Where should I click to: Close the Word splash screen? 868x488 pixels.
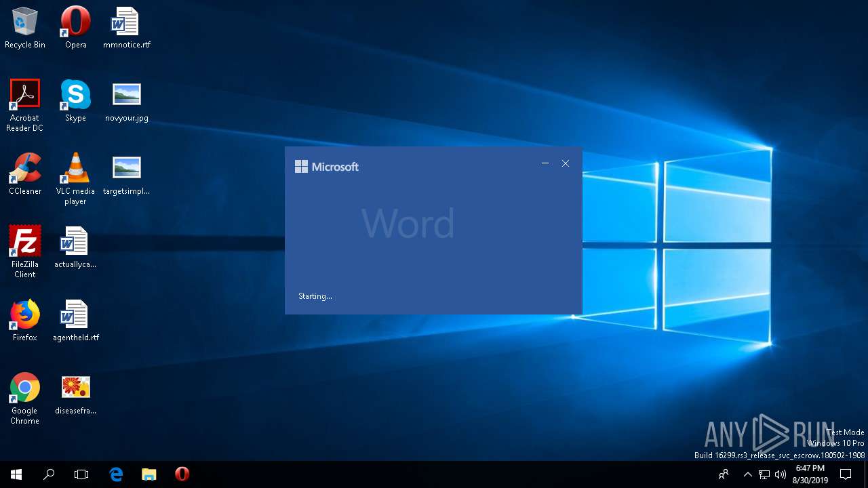(566, 163)
